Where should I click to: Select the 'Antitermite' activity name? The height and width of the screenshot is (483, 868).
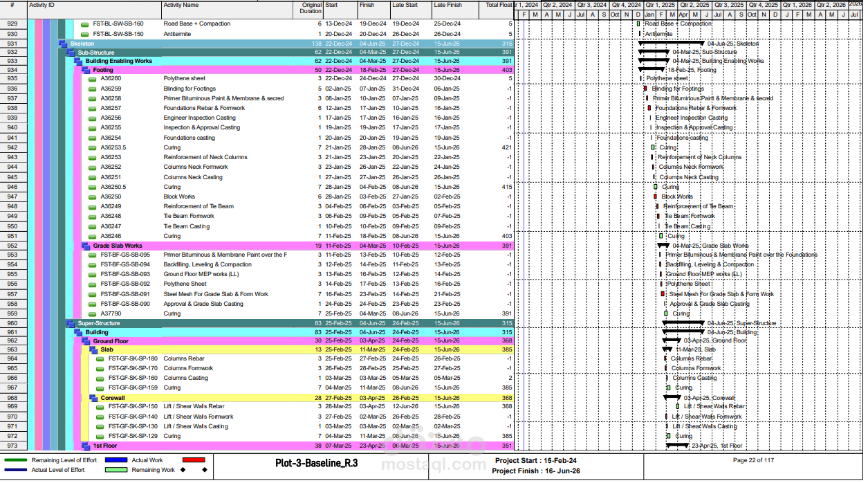[177, 34]
